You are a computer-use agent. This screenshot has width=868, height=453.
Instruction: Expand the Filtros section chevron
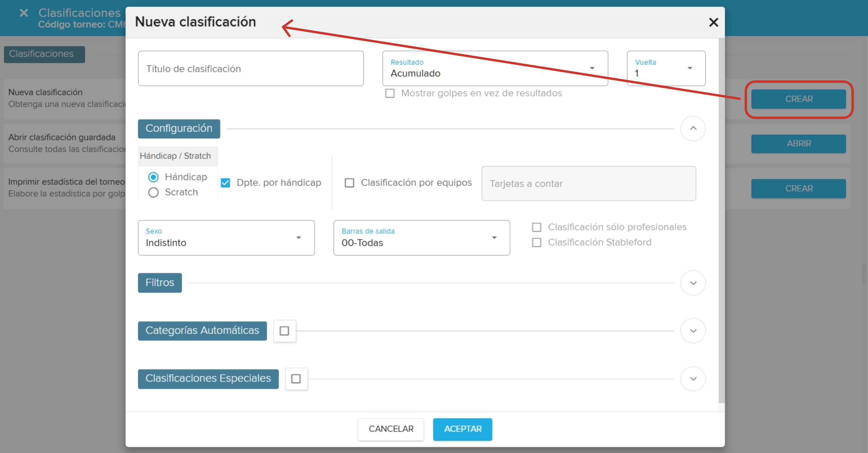point(693,283)
